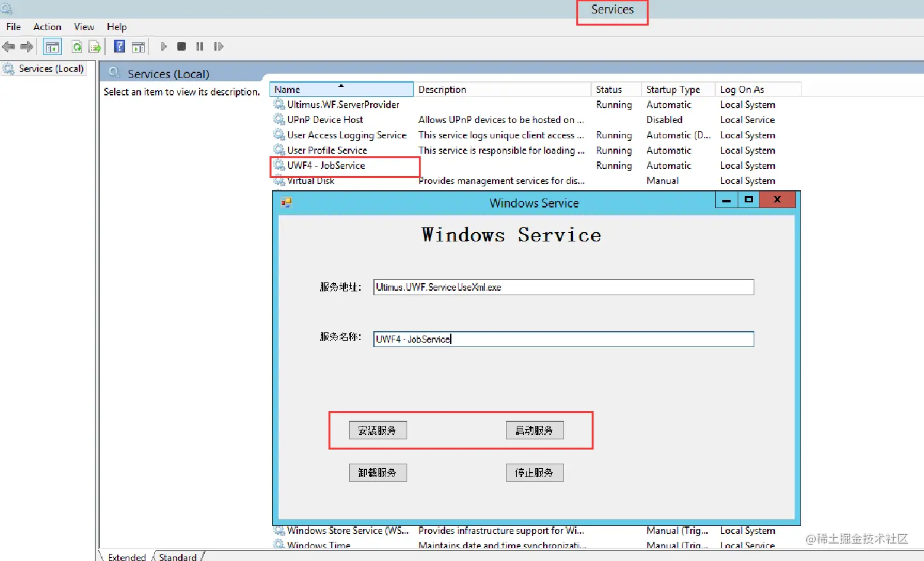This screenshot has width=924, height=561.
Task: Click the Automatic (D... startup type cell
Action: (x=679, y=135)
